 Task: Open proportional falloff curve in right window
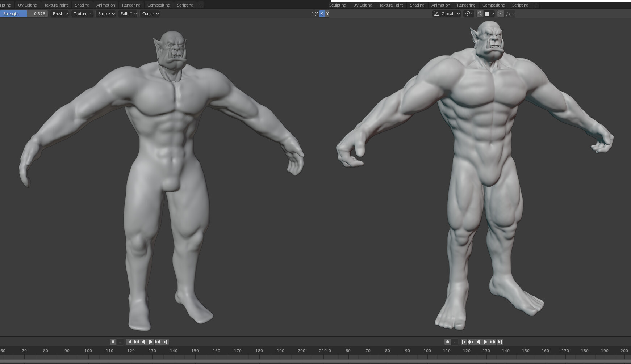coord(510,14)
